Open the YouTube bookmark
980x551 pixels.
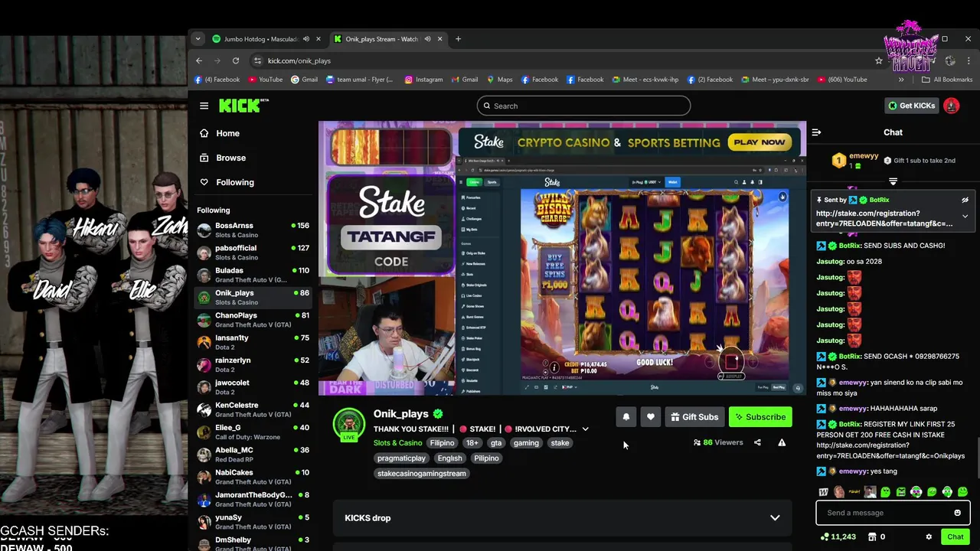tap(265, 80)
